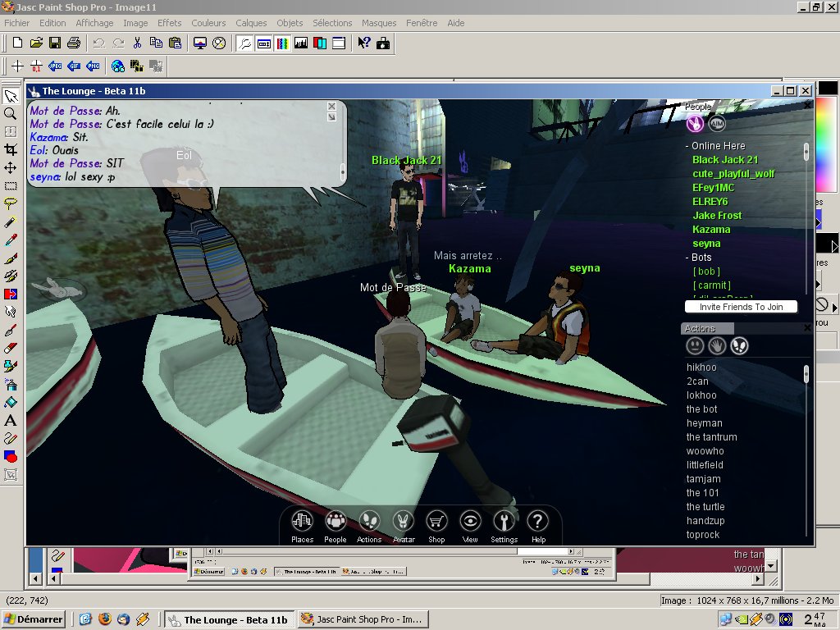Image resolution: width=840 pixels, height=630 pixels.
Task: Click Jake Frost in the Online Here list
Action: (x=717, y=216)
